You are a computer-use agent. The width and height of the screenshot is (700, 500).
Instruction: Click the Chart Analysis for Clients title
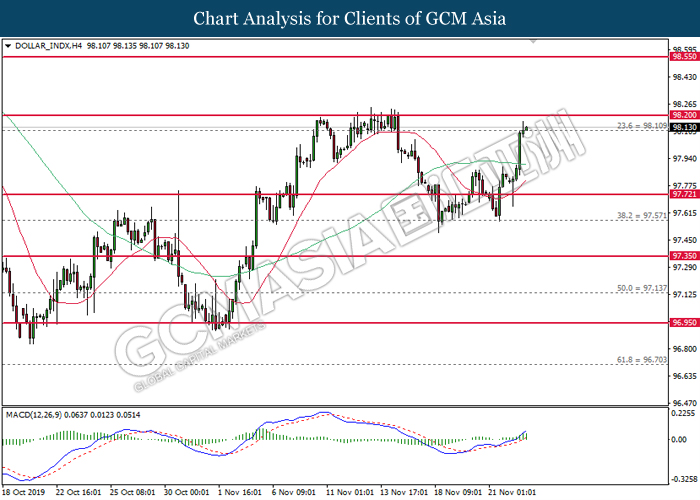350,18
